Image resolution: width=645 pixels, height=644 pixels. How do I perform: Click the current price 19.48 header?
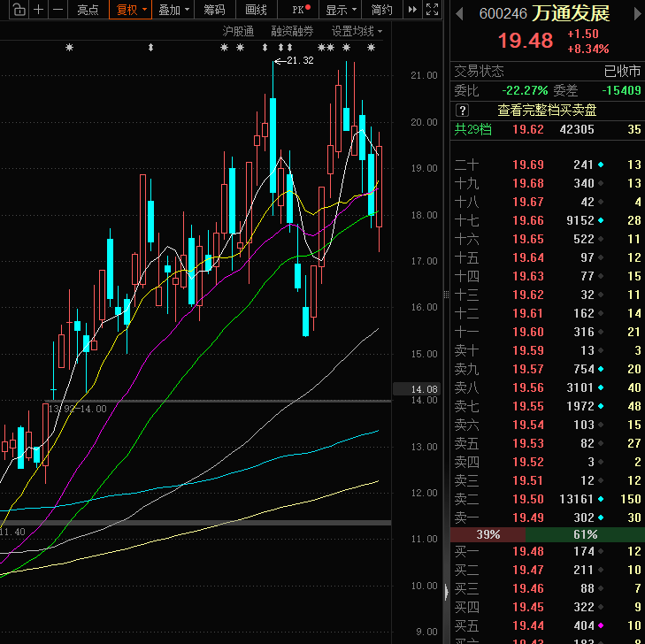click(526, 41)
